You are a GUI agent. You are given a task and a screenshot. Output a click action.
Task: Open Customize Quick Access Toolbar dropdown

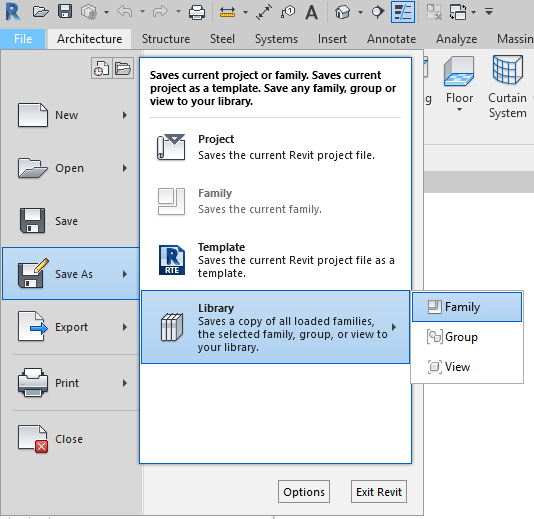click(489, 12)
